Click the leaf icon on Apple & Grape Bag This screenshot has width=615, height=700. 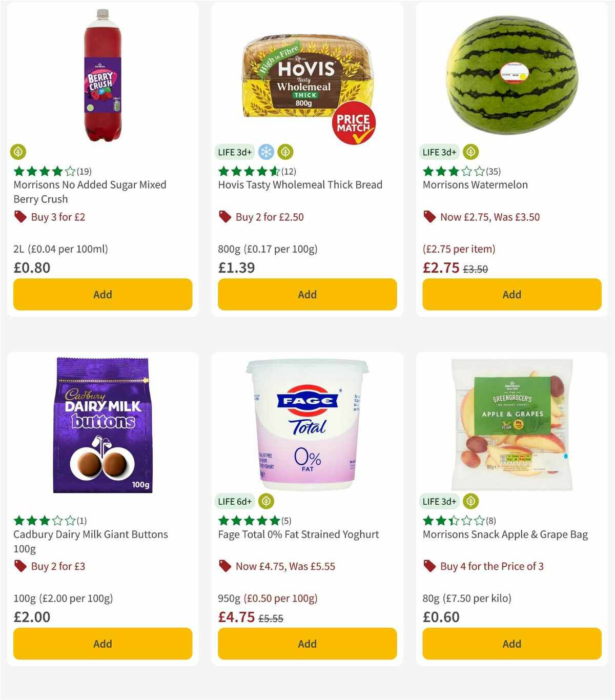click(470, 501)
